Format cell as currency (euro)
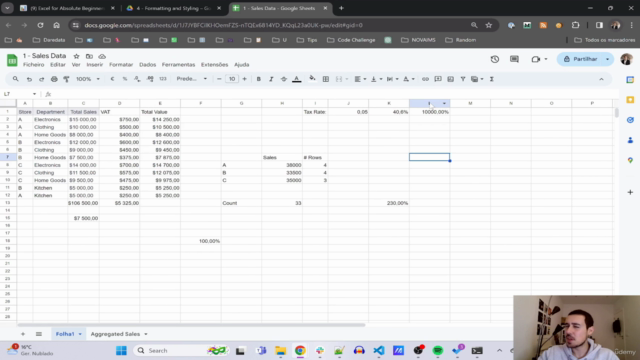 (112, 79)
